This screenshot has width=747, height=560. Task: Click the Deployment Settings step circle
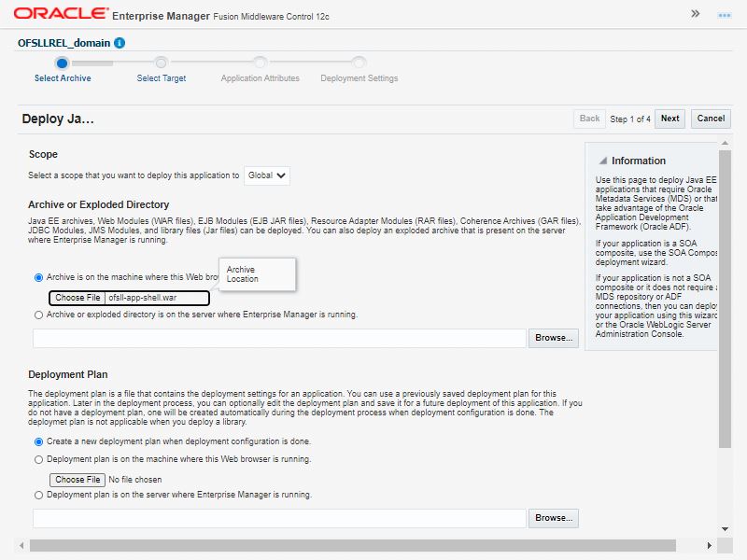[359, 63]
